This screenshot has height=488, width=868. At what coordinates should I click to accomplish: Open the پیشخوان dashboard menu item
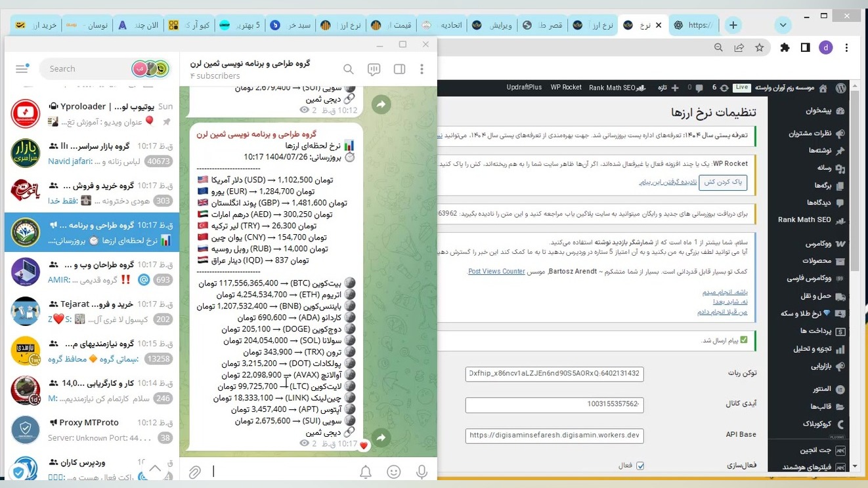(824, 111)
